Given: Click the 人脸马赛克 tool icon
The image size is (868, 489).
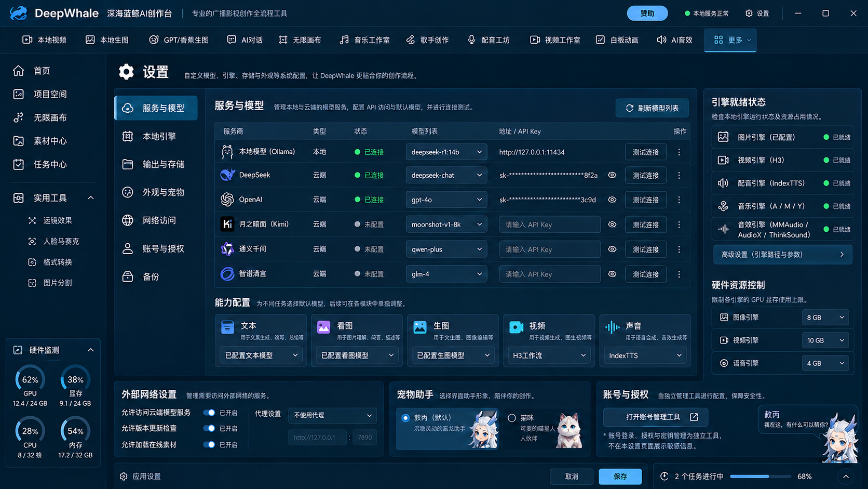Looking at the screenshot, I should [32, 241].
